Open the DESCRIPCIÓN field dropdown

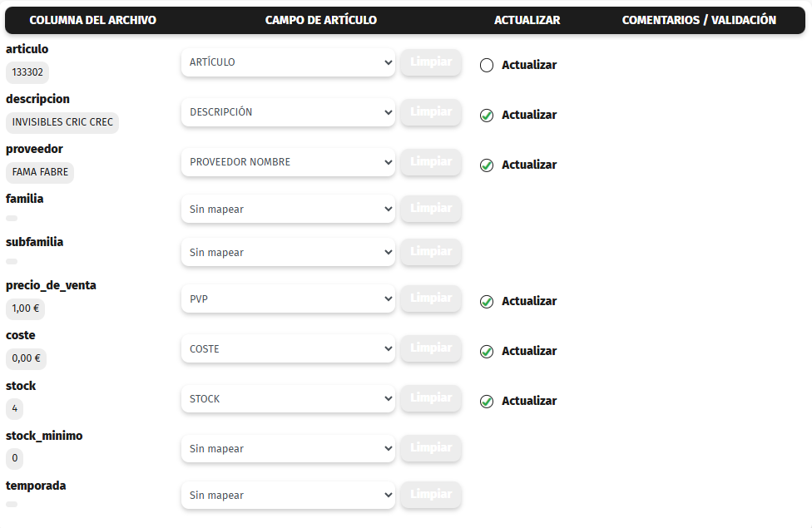pyautogui.click(x=288, y=112)
